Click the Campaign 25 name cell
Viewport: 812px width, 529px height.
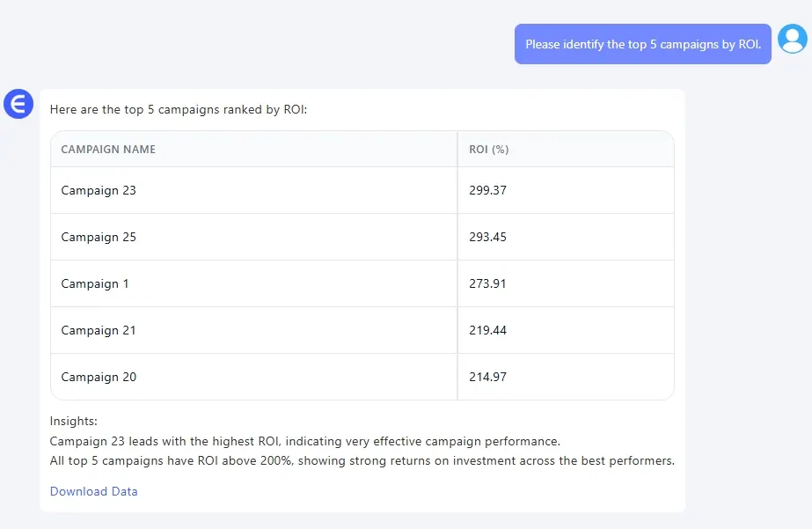[99, 237]
